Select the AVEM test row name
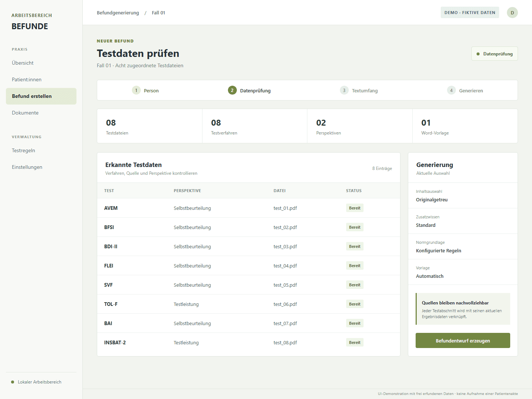Image resolution: width=532 pixels, height=399 pixels. point(111,208)
